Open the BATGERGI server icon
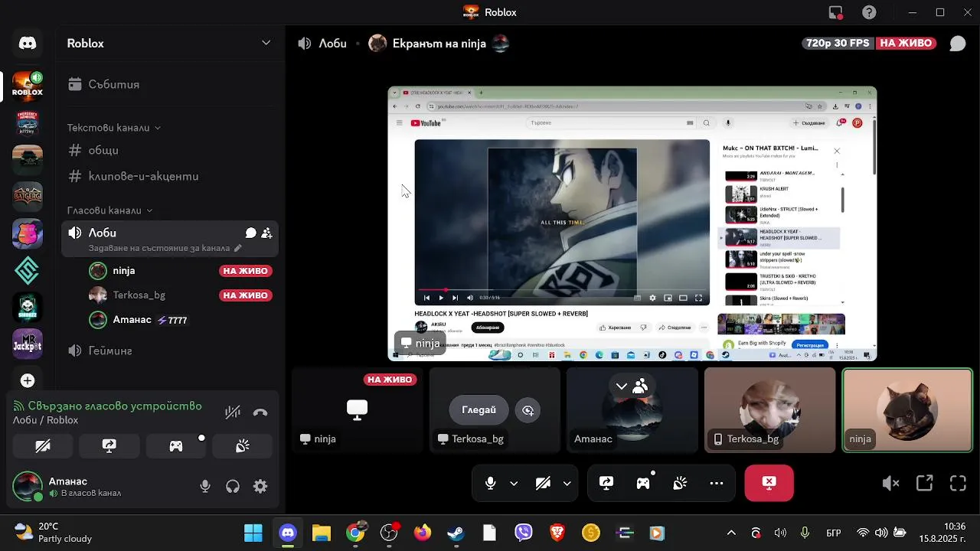Viewport: 980px width, 551px height. 28,197
